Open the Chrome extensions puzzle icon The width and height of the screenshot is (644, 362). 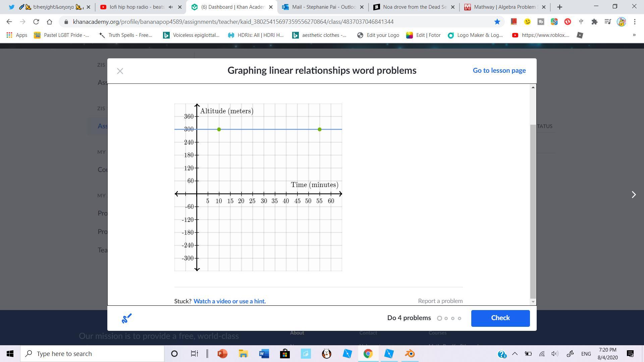(594, 22)
